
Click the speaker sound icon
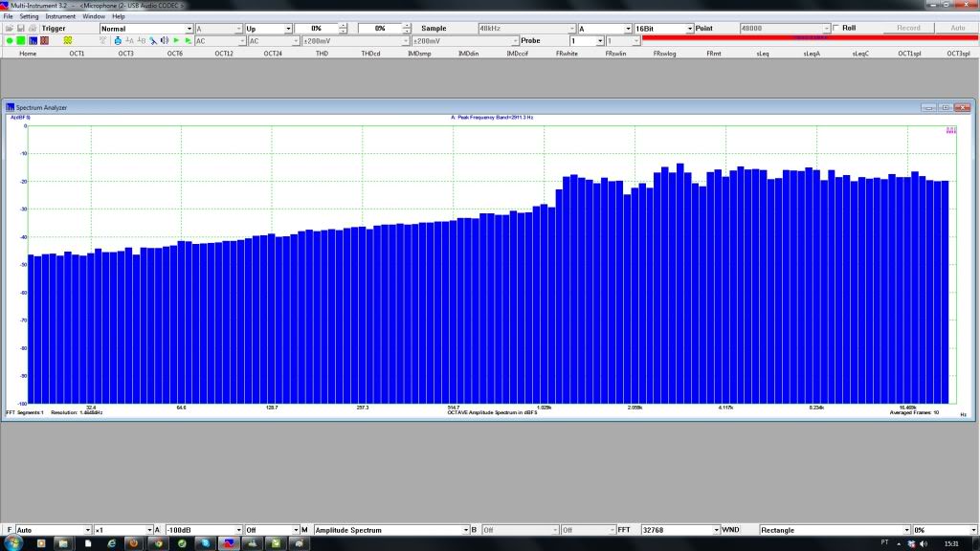coord(165,40)
